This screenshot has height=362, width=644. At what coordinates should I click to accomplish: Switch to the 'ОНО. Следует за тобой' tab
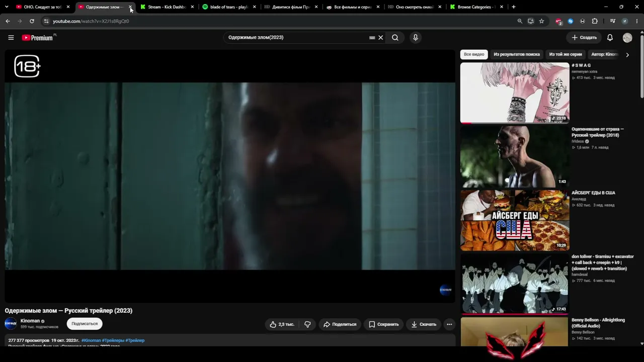pos(43,7)
